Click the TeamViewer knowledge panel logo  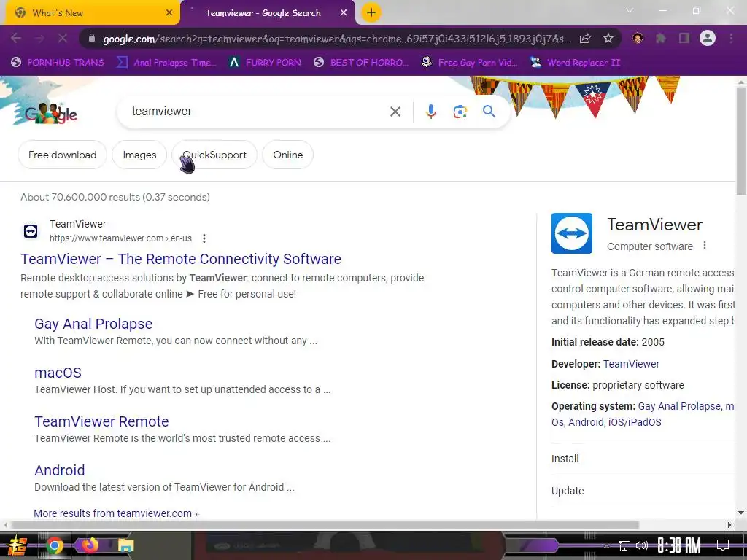pyautogui.click(x=572, y=233)
